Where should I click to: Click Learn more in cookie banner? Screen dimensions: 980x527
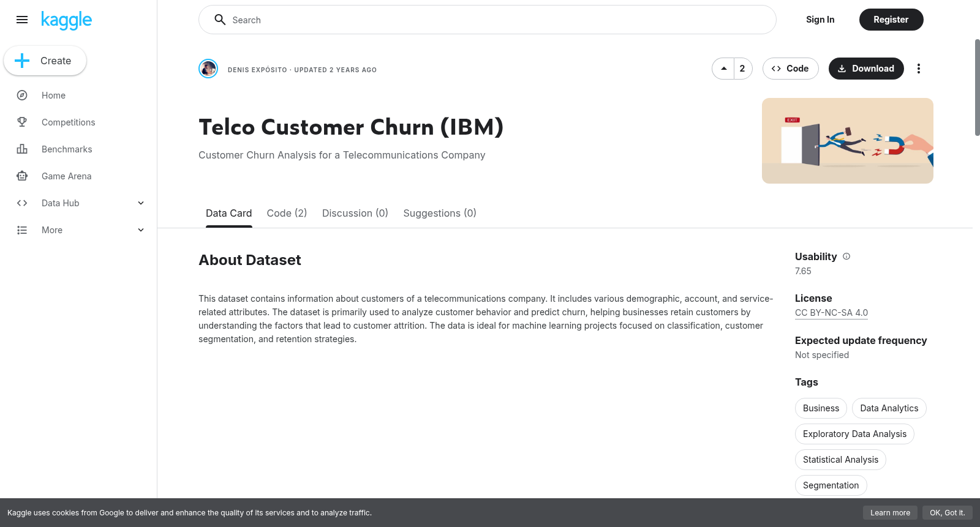coord(890,513)
